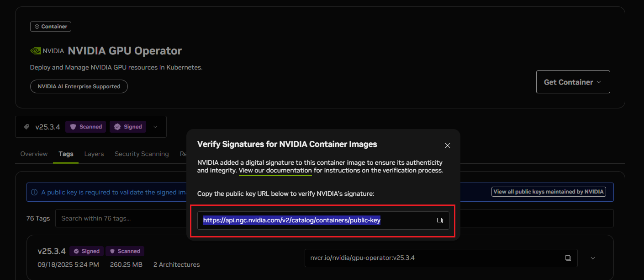Viewport: 644px width, 280px height.
Task: Click the NVIDIA GPU Operator title
Action: 125,51
